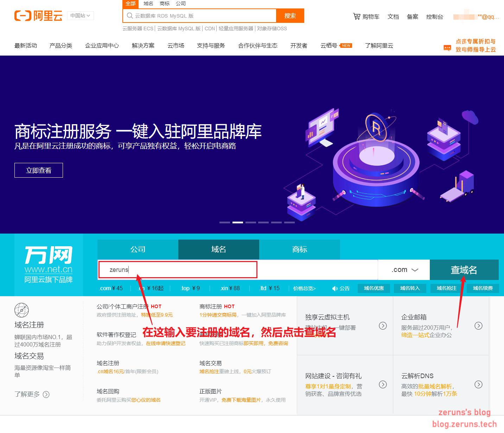Open the 云市场 menu
504x433 pixels.
(176, 45)
